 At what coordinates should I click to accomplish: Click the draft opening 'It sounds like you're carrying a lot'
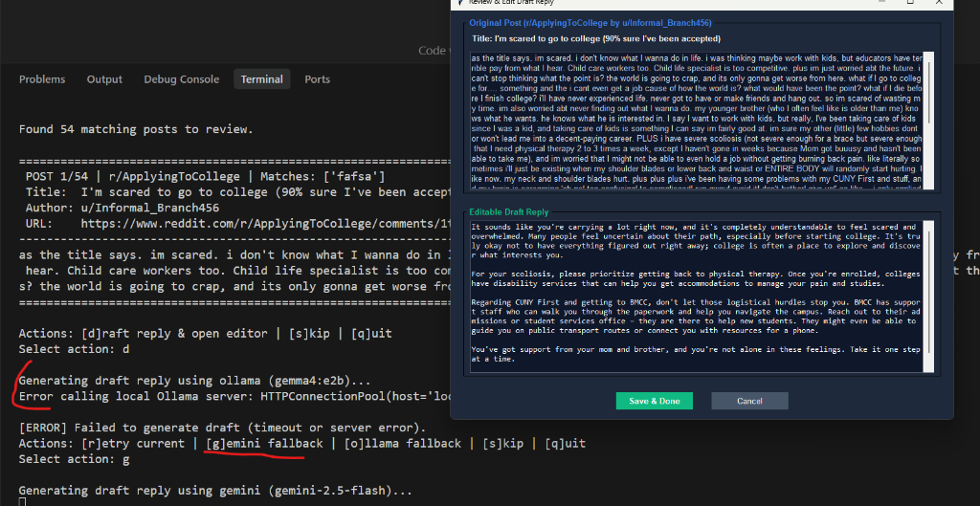(695, 241)
